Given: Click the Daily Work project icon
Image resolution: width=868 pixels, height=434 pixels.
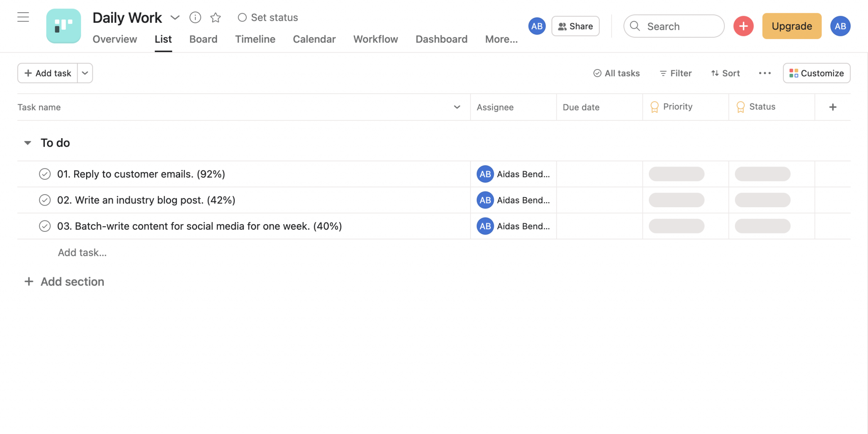Looking at the screenshot, I should (x=64, y=26).
